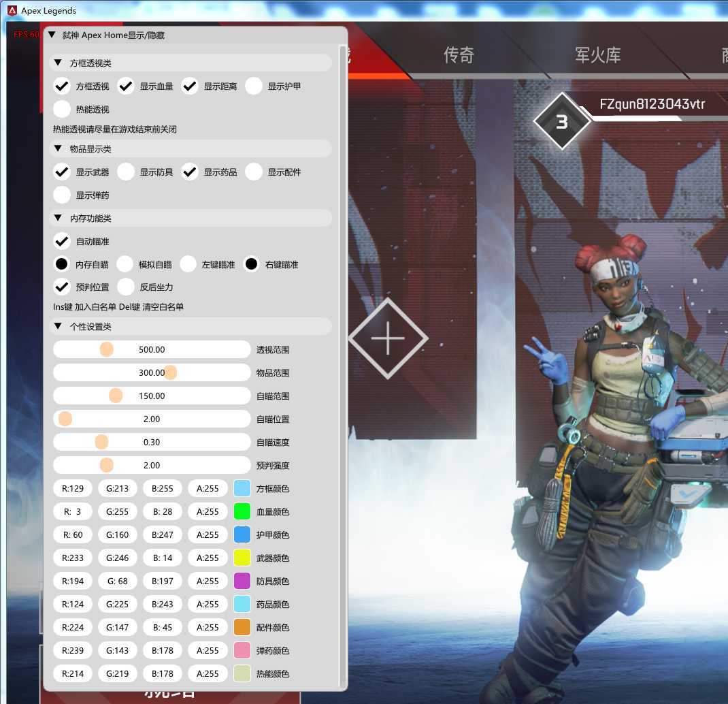Collapse the 方框透视类 section
This screenshot has height=704, width=728.
click(x=58, y=63)
